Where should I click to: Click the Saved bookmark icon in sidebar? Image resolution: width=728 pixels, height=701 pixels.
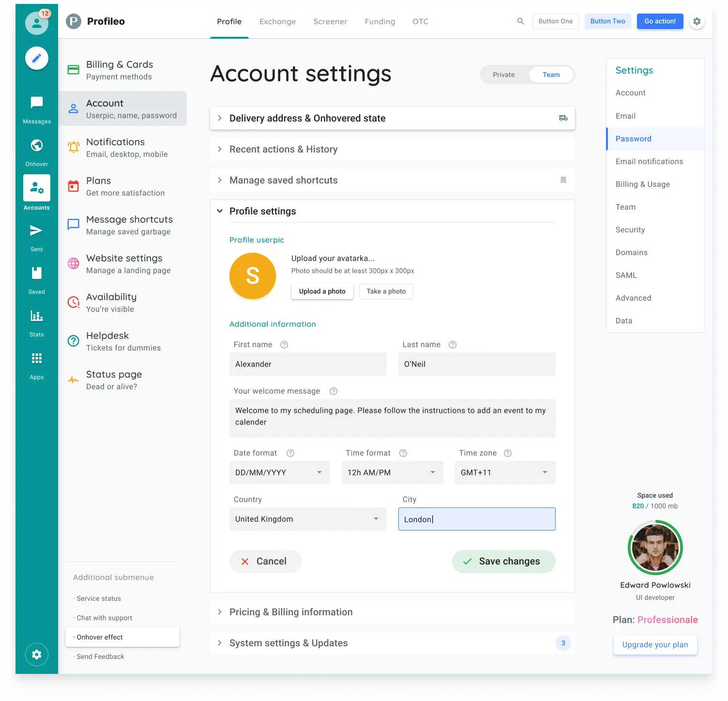tap(36, 273)
